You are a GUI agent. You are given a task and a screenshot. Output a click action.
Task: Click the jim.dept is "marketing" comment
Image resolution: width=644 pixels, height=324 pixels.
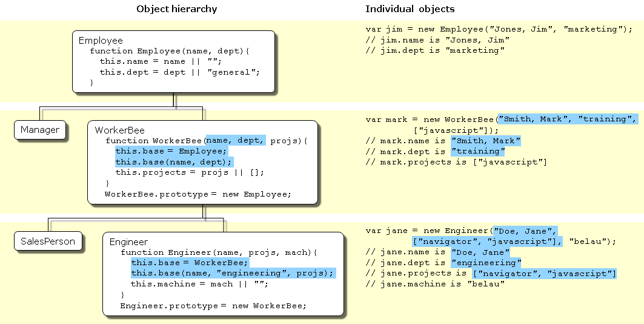click(435, 50)
